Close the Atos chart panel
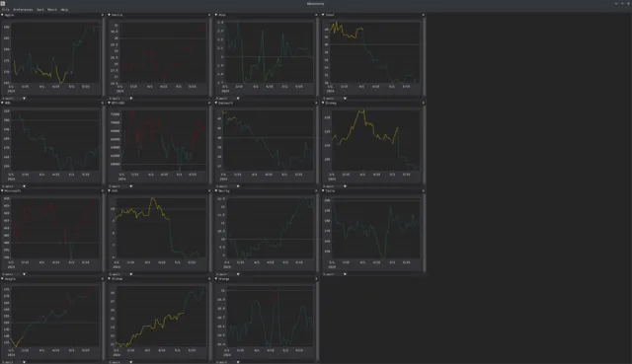632x364 pixels. (x=316, y=15)
